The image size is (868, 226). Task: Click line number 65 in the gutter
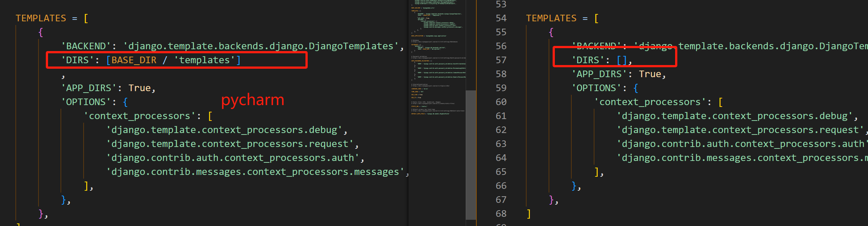tap(501, 172)
